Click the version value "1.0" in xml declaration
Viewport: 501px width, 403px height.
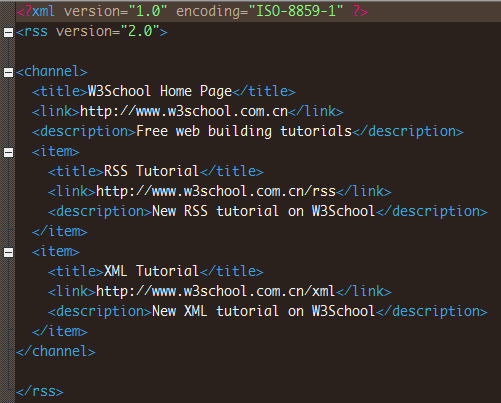[x=148, y=12]
